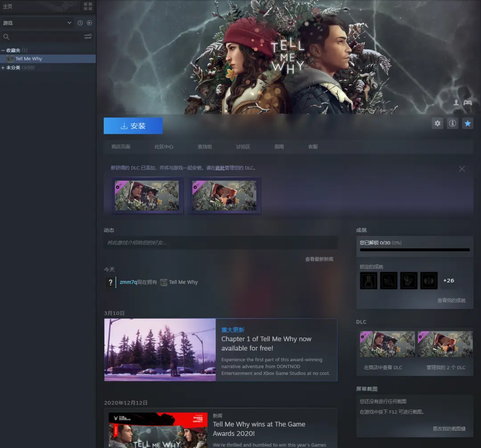Click the game info icon

(452, 124)
